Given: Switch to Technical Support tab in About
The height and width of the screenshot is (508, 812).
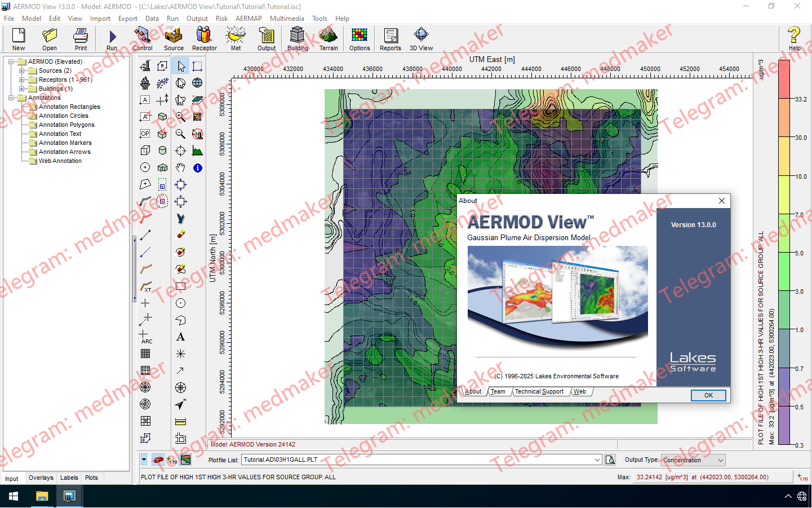Looking at the screenshot, I should coord(539,391).
